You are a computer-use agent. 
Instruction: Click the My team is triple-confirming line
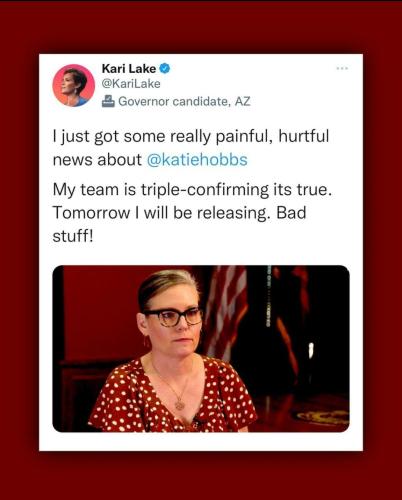tap(193, 190)
